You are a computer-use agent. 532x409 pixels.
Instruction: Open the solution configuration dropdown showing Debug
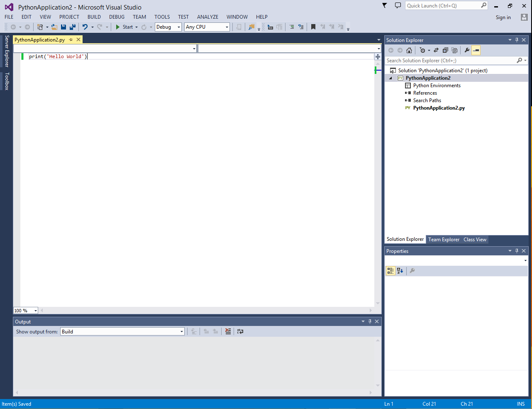178,27
